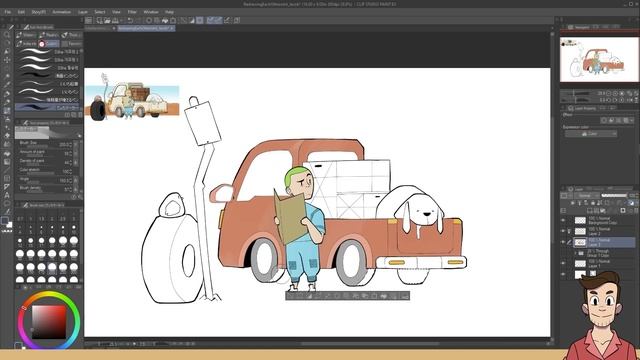Select the Operation object tool
This screenshot has width=640, height=360.
[x=7, y=51]
